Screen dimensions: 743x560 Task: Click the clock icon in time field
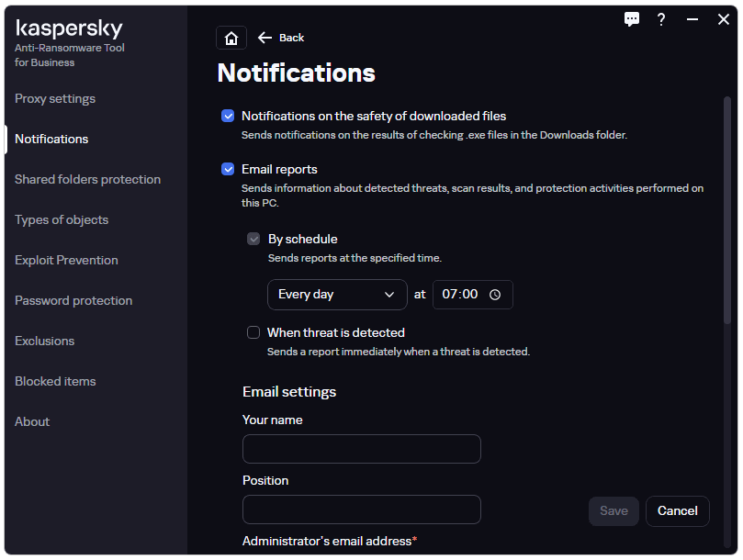[495, 295]
